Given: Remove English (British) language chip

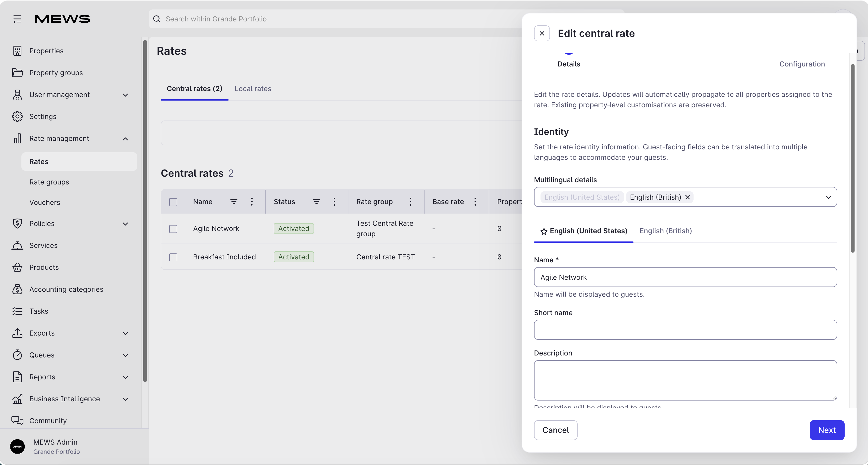Looking at the screenshot, I should pyautogui.click(x=687, y=197).
